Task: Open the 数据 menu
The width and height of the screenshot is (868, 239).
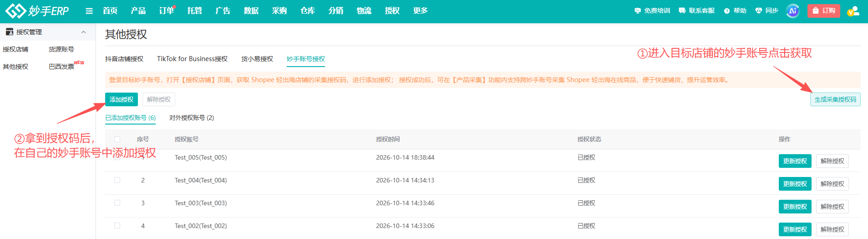Action: tap(251, 10)
